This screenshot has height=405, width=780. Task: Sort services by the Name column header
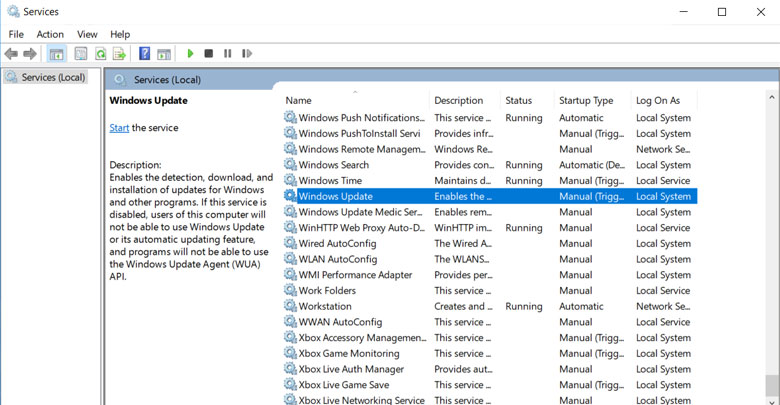click(x=298, y=101)
